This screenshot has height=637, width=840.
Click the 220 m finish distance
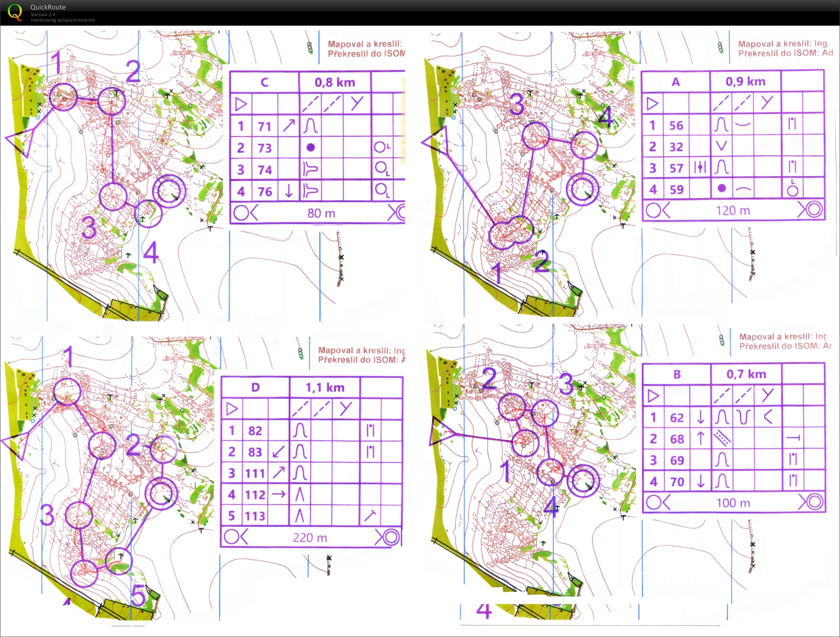[x=310, y=538]
